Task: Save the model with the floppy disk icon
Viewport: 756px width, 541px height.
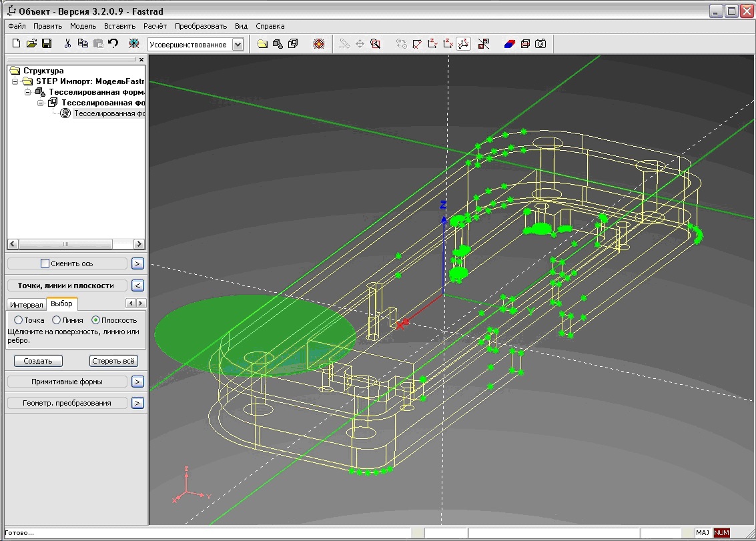Action: point(47,44)
